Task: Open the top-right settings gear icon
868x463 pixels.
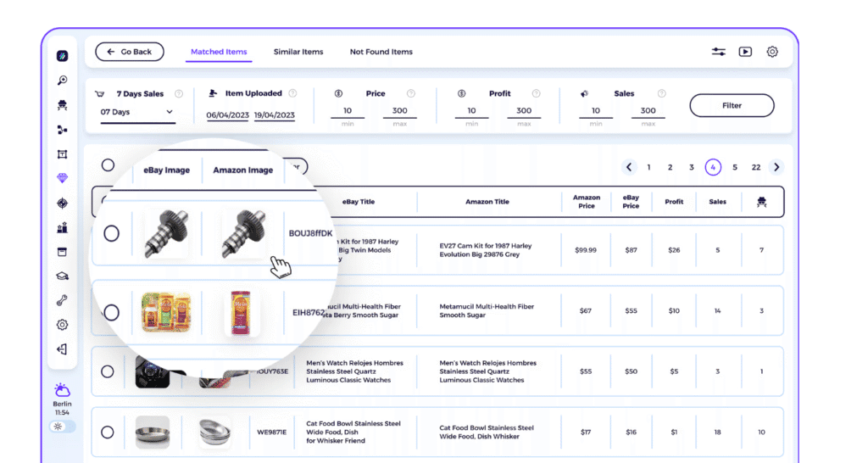Action: 772,52
